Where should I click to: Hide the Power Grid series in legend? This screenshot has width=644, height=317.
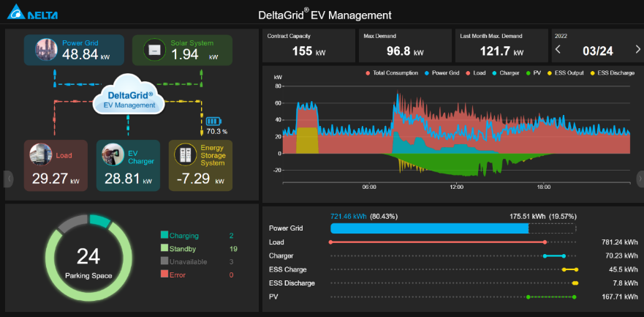tap(446, 73)
